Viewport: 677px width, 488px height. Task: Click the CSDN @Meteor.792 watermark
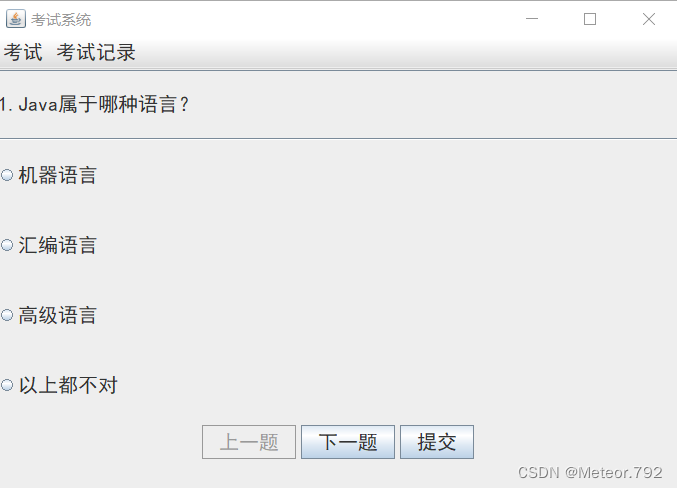click(x=590, y=472)
